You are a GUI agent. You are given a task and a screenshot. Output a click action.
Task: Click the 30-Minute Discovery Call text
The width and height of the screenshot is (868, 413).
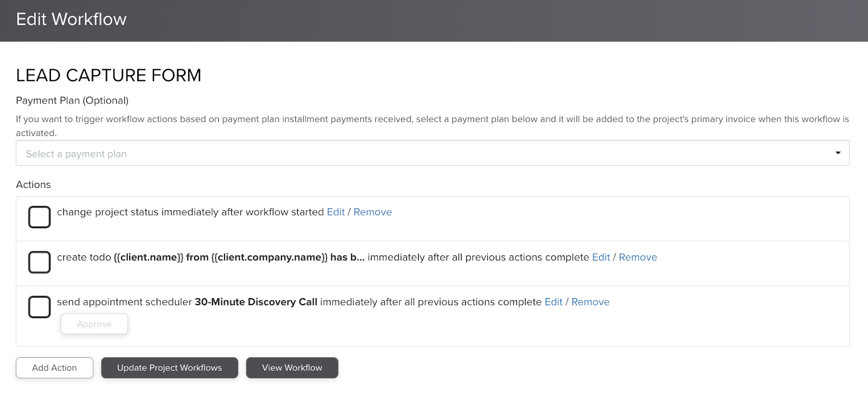(x=256, y=302)
